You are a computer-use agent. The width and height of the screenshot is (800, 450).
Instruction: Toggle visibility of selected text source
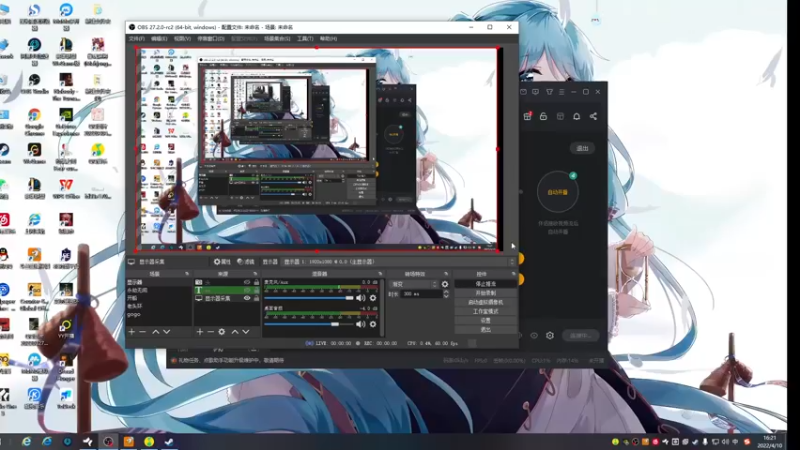tap(247, 290)
